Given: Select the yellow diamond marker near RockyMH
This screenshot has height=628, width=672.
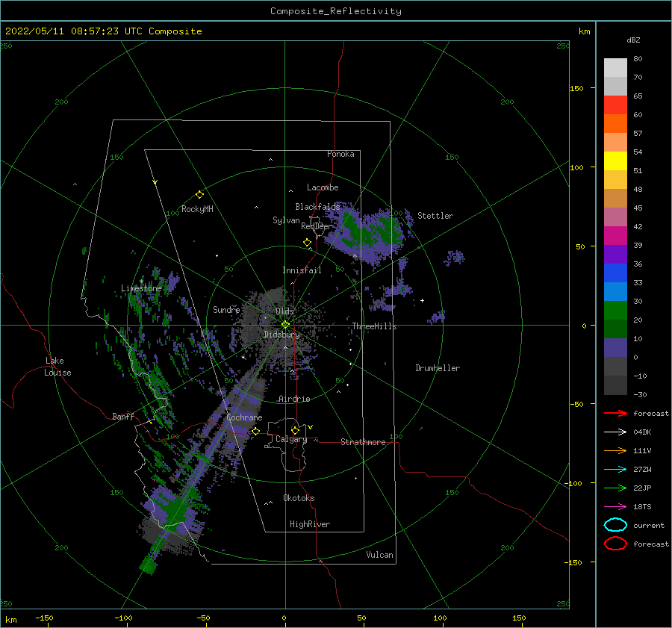Looking at the screenshot, I should (x=199, y=195).
